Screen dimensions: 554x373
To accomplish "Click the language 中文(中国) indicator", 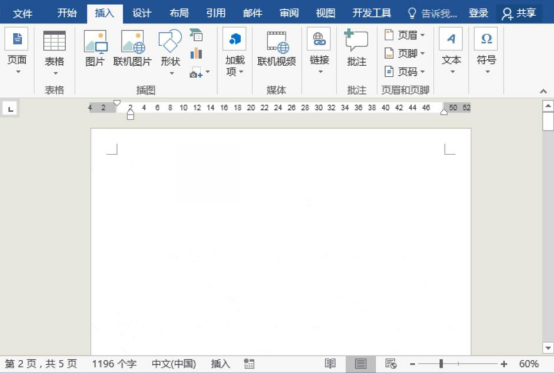I will point(173,363).
